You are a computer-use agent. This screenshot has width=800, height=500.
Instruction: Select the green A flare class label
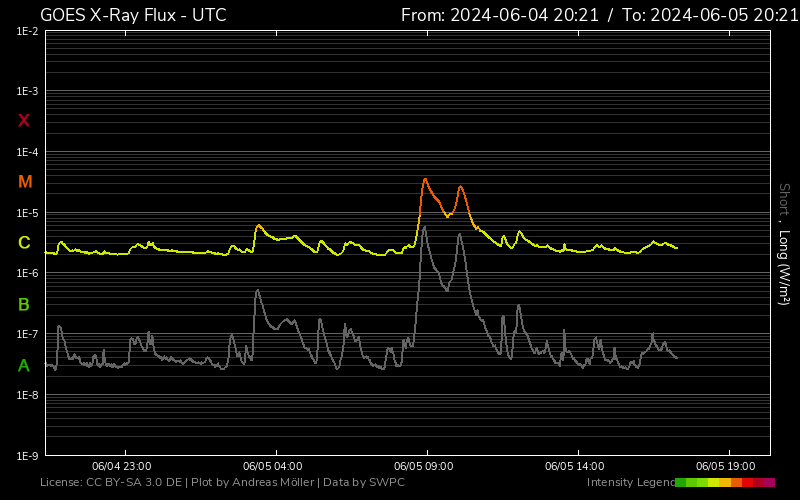coord(24,365)
